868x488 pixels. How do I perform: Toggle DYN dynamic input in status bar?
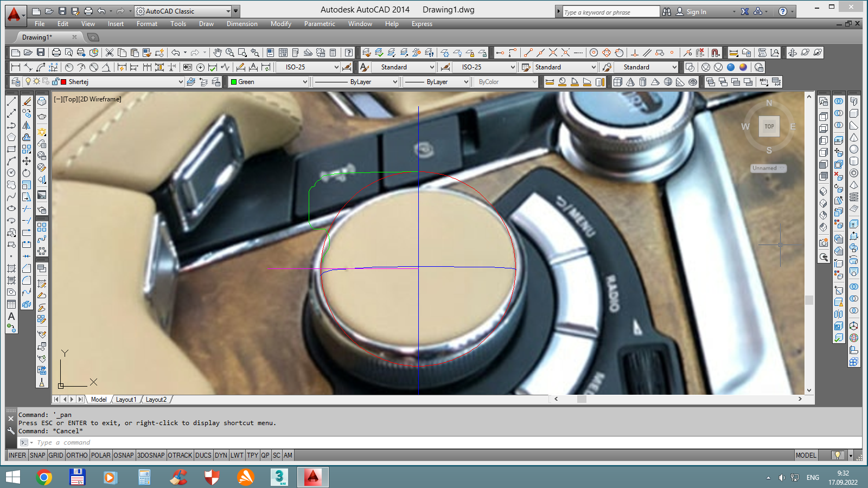221,455
